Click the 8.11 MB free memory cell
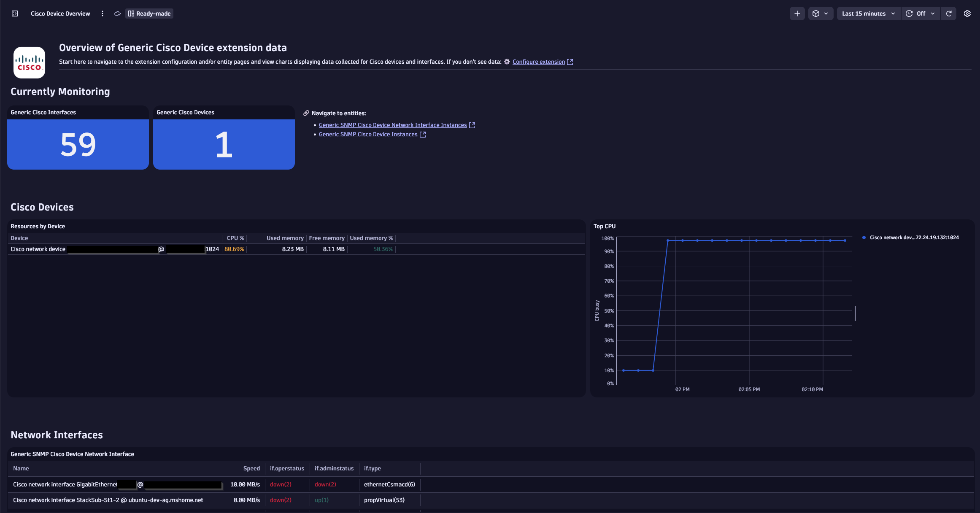Viewport: 980px width, 513px height. click(334, 249)
